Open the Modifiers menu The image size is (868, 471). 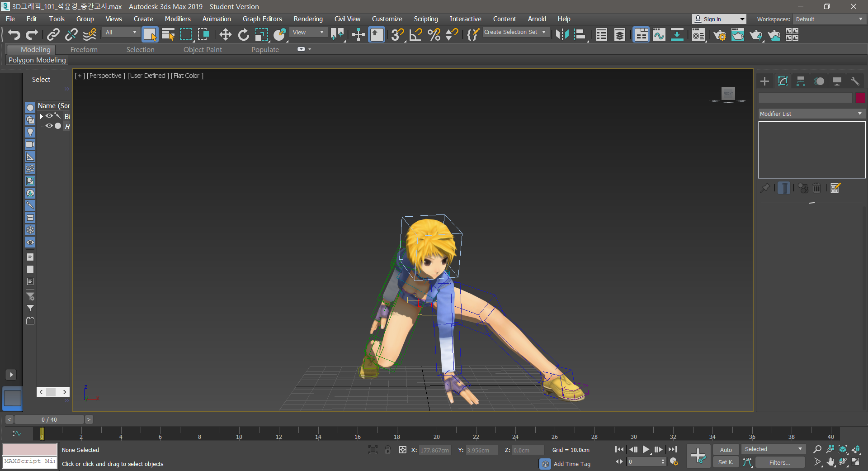tap(178, 19)
